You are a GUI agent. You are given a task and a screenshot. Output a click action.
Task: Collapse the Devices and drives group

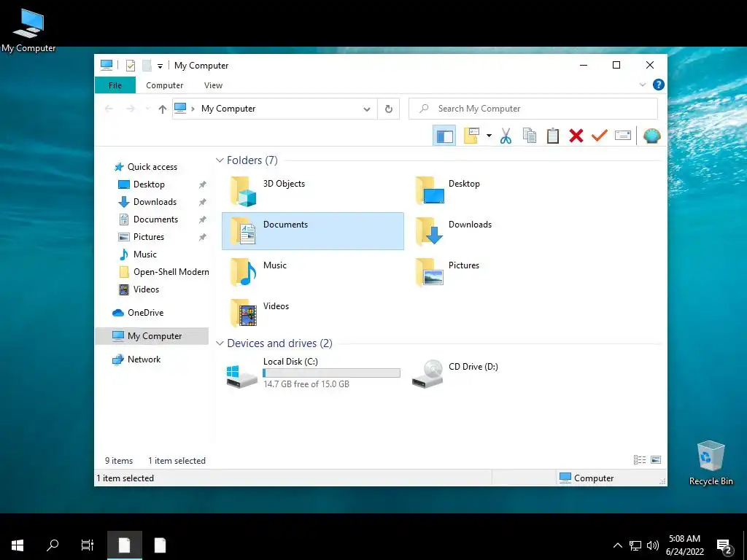pyautogui.click(x=220, y=343)
